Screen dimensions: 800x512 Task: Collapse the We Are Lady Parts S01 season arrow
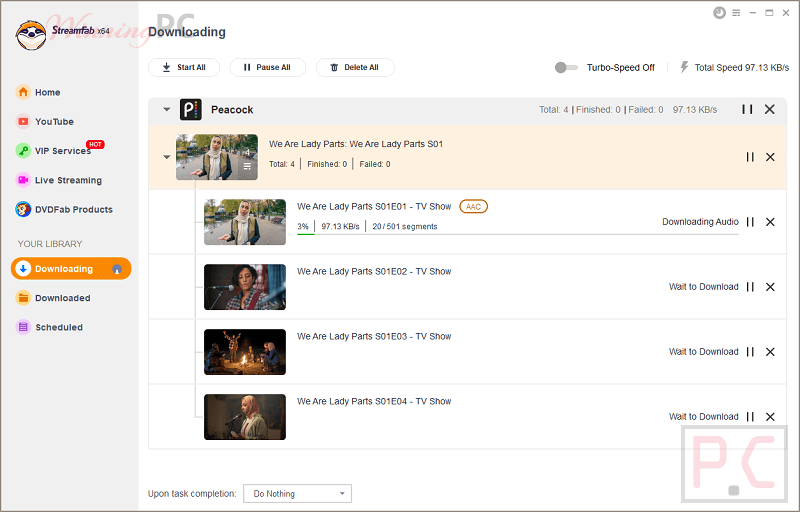pos(166,157)
